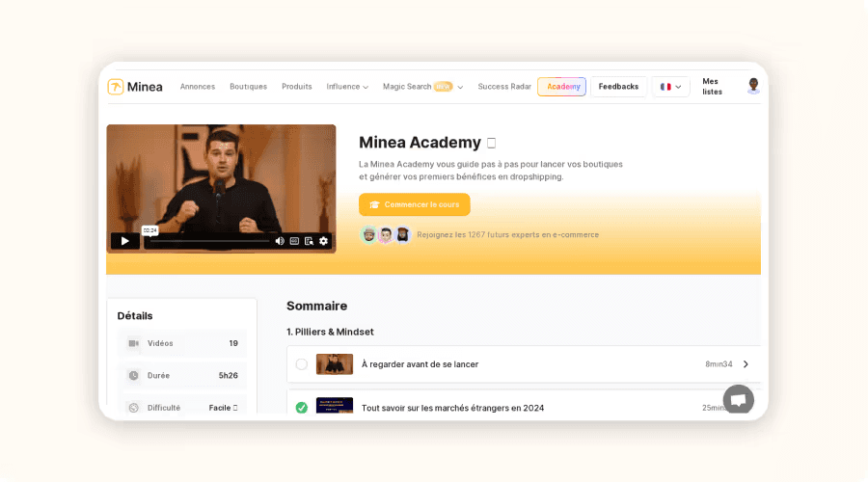Click 'Commencer le cours' button

pyautogui.click(x=415, y=204)
